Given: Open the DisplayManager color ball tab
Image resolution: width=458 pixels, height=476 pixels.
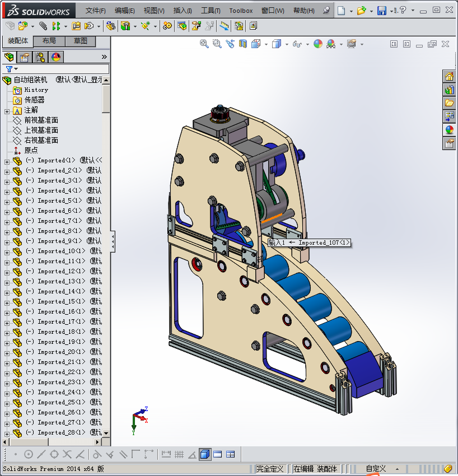Looking at the screenshot, I should click(56, 57).
